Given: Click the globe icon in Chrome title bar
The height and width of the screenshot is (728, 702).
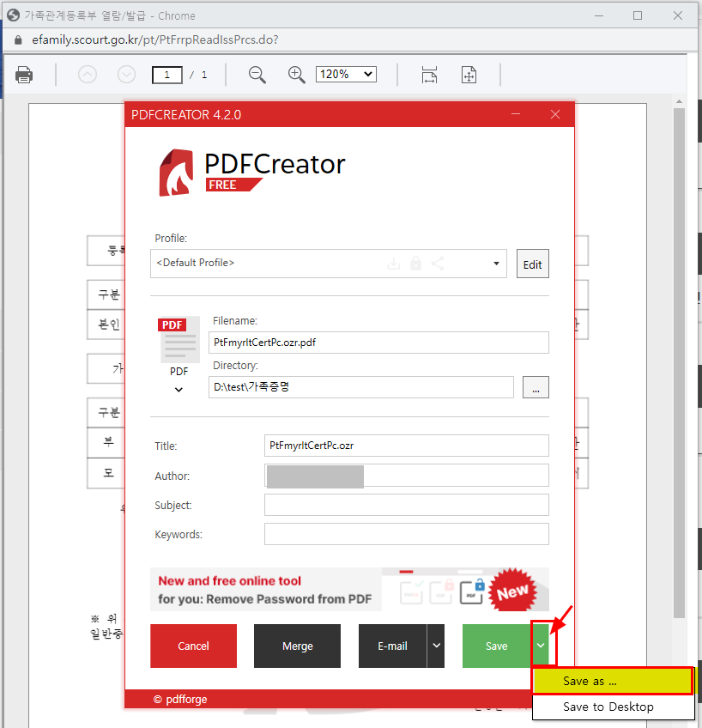Looking at the screenshot, I should tap(14, 15).
